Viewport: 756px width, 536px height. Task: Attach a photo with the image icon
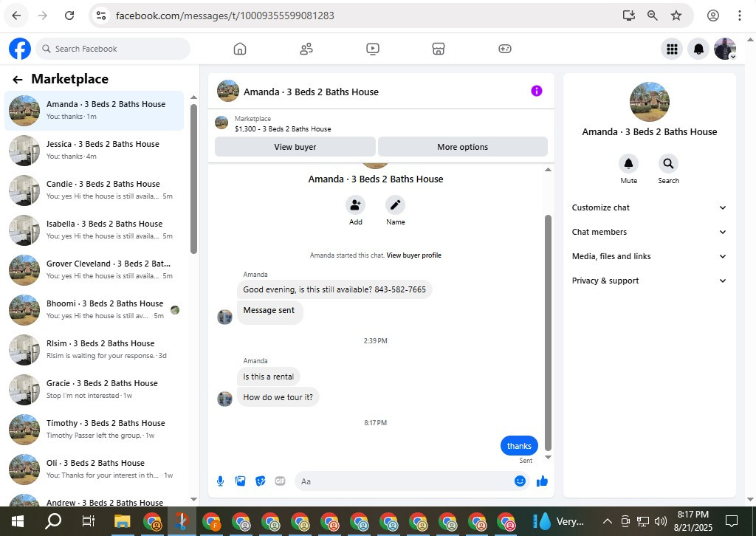[x=240, y=481]
